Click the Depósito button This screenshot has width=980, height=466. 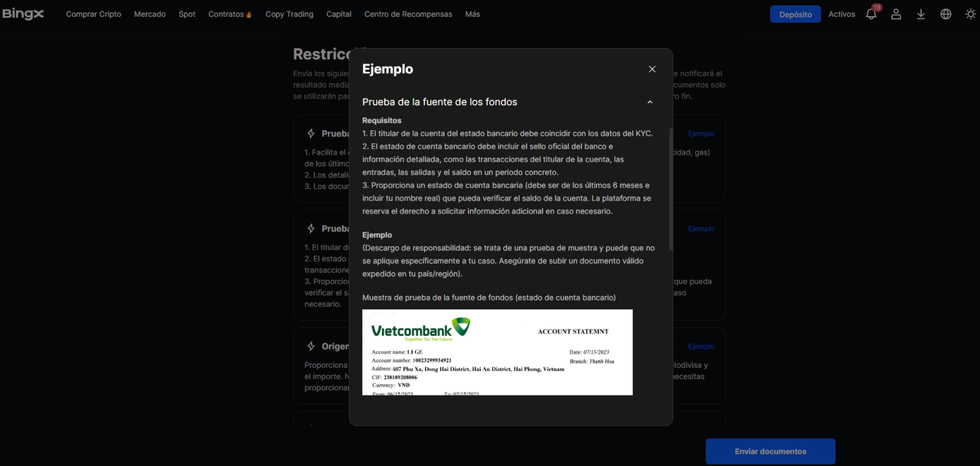(x=795, y=14)
